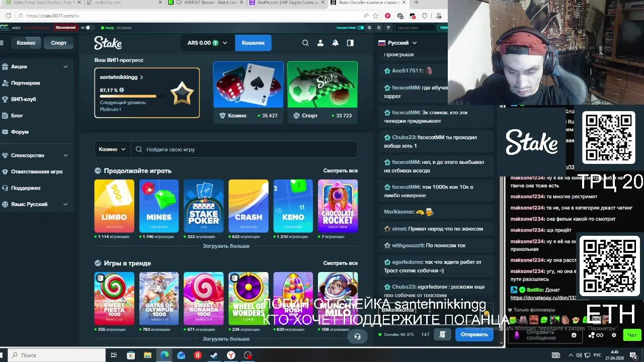Open Yandex Browser from taskbar
The width and height of the screenshot is (644, 362).
[230, 355]
